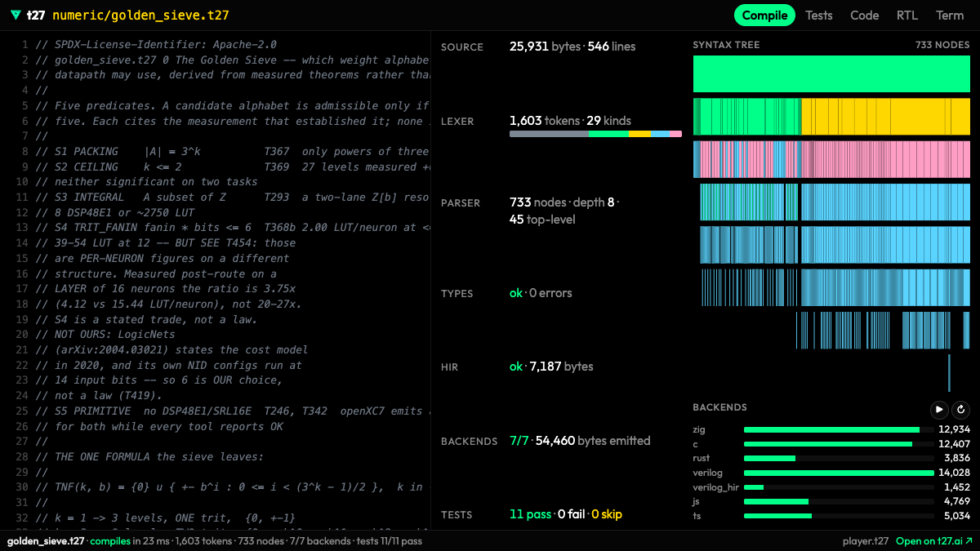The width and height of the screenshot is (980, 551).
Task: Click the SOURCE stage label
Action: (x=462, y=47)
